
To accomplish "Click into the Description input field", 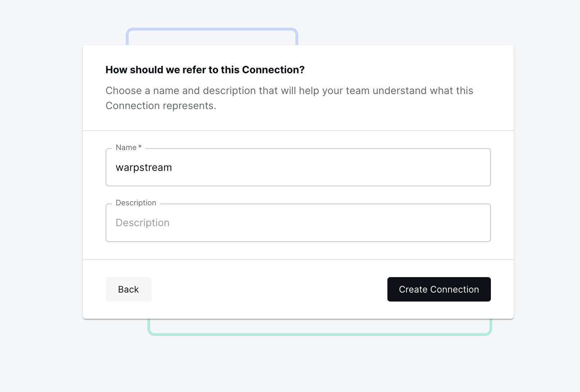I will pos(298,223).
